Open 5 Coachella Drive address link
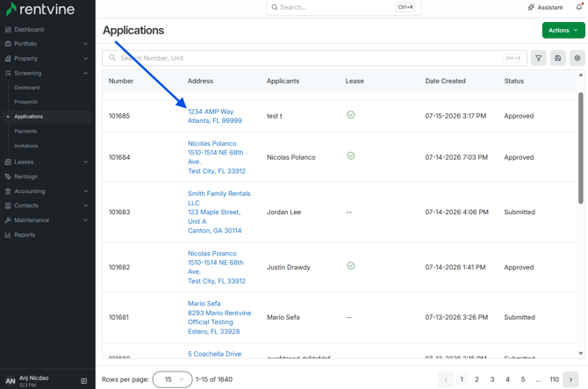 click(x=214, y=354)
